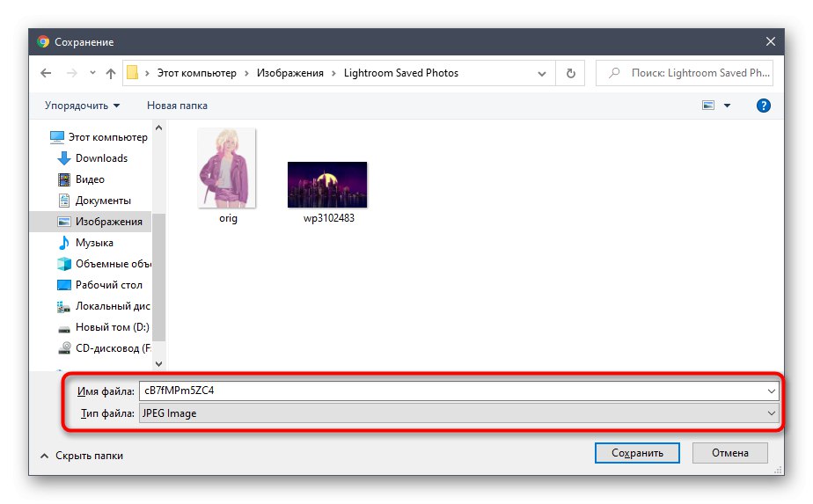Click the folder icon in address bar

tap(133, 73)
